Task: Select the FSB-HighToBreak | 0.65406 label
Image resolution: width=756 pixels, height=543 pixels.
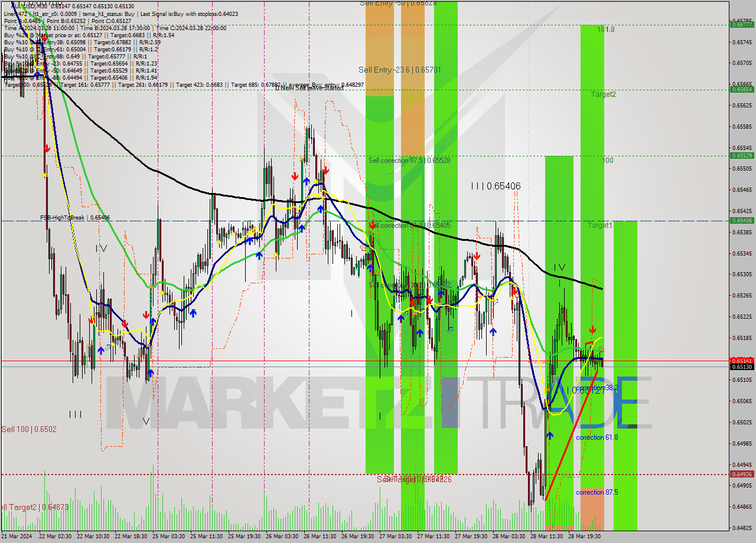Action: click(75, 218)
